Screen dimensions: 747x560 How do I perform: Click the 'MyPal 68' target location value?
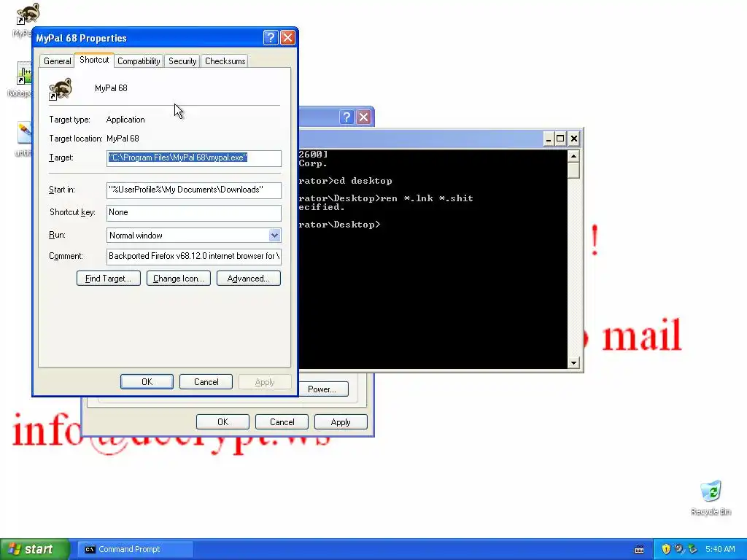[123, 139]
